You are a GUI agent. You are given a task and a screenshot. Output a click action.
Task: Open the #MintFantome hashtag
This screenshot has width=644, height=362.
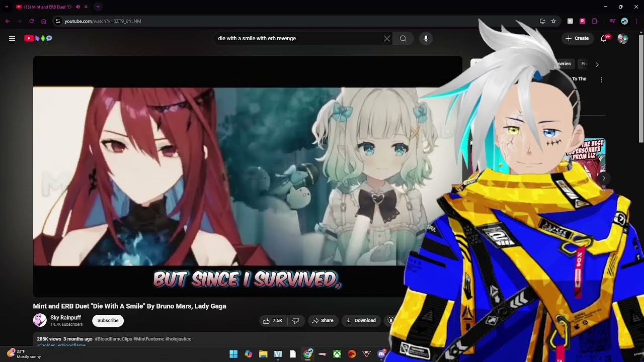148,339
